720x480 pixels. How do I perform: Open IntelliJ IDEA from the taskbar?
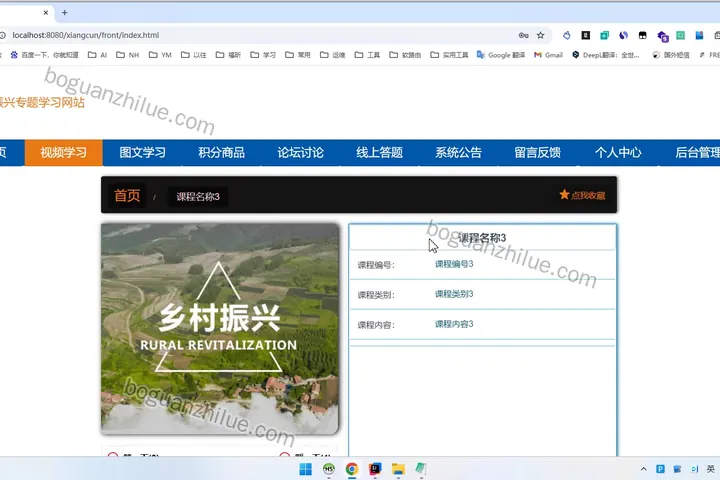pyautogui.click(x=375, y=469)
